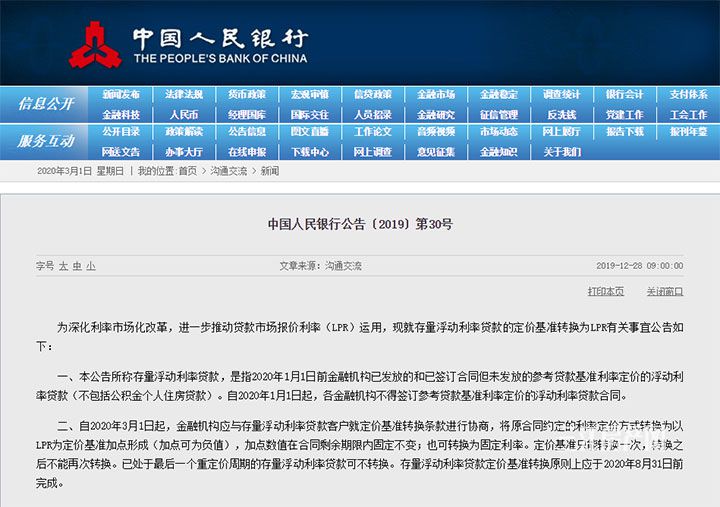Open the 网送文告 menu item
The image size is (720, 507).
tap(121, 152)
